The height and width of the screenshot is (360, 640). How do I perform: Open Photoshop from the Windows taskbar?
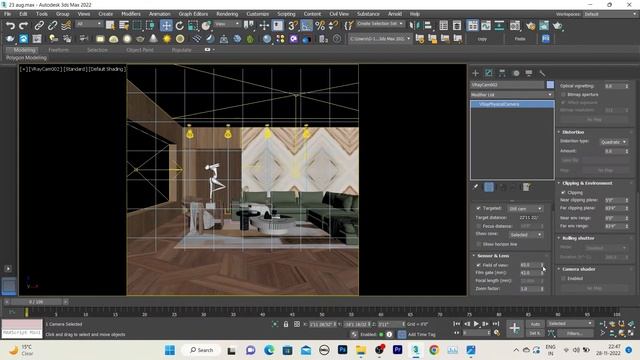(343, 350)
